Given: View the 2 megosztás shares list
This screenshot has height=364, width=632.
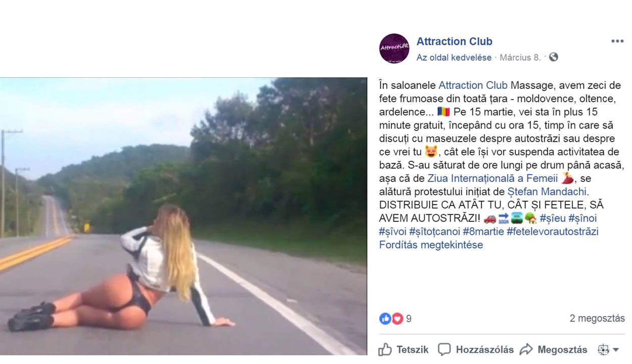Looking at the screenshot, I should [597, 318].
